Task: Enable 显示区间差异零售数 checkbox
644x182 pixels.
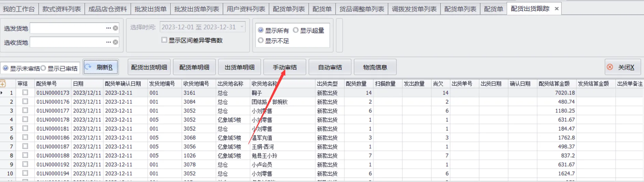Action: click(164, 40)
